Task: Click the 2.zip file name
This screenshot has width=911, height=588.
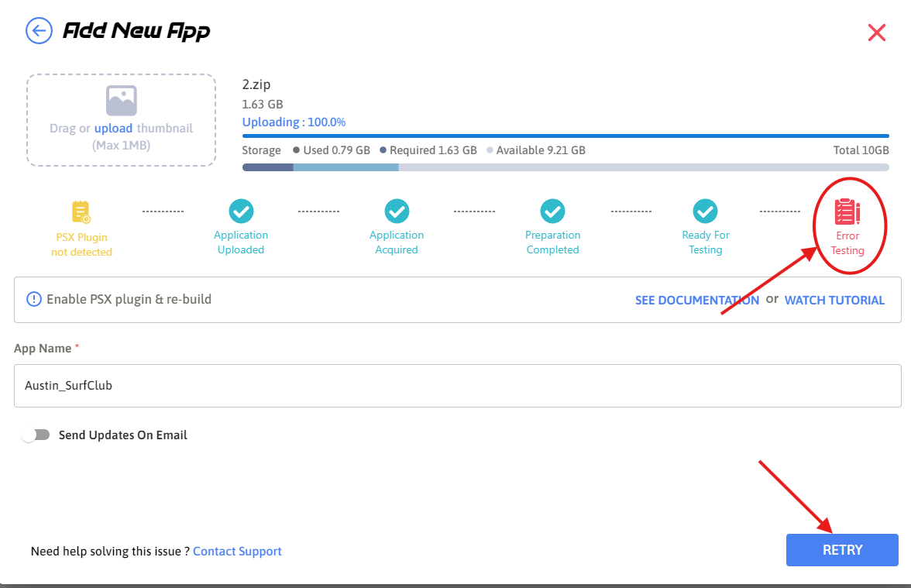Action: coord(256,85)
